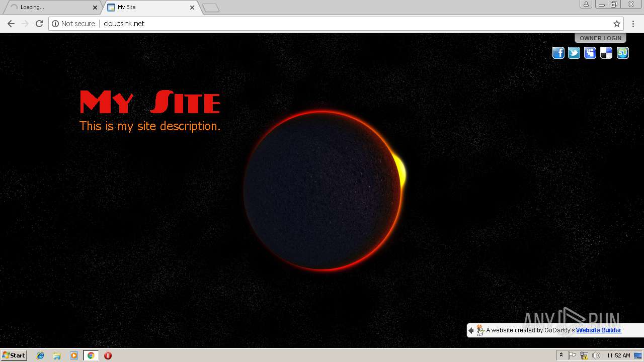Open the Website Builder link

click(599, 330)
